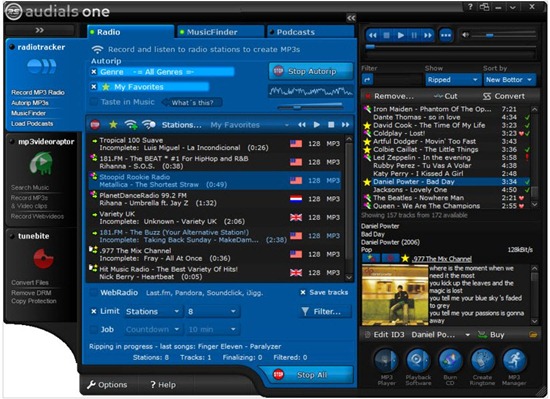Click the Playback Software icon
This screenshot has height=399, width=550.
click(x=418, y=360)
